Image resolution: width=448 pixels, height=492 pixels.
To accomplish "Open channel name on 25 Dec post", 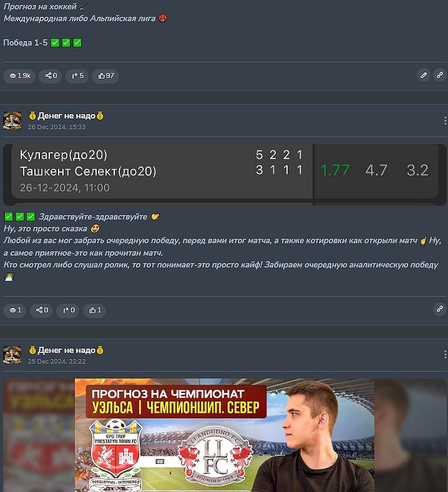I will click(x=66, y=350).
